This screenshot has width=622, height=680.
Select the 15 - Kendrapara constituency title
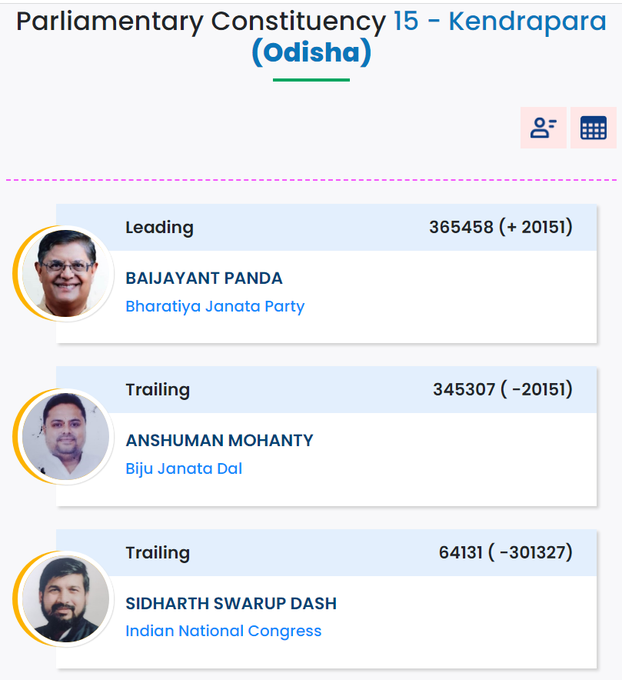[x=500, y=21]
